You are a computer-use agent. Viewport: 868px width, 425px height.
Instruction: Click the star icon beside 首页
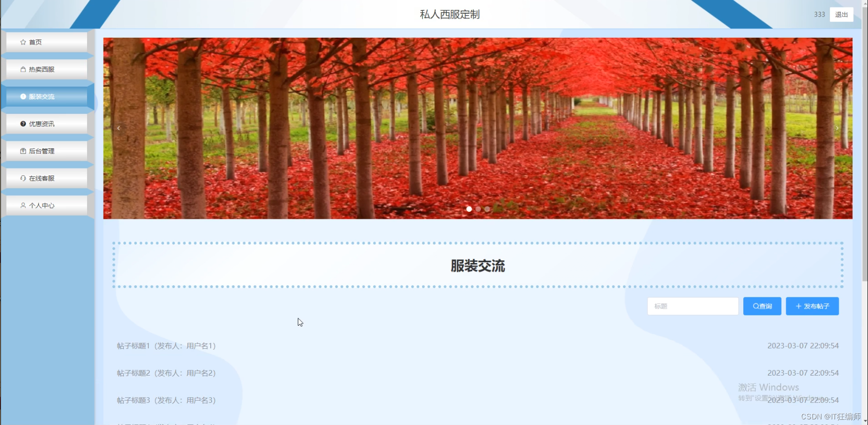pyautogui.click(x=23, y=42)
